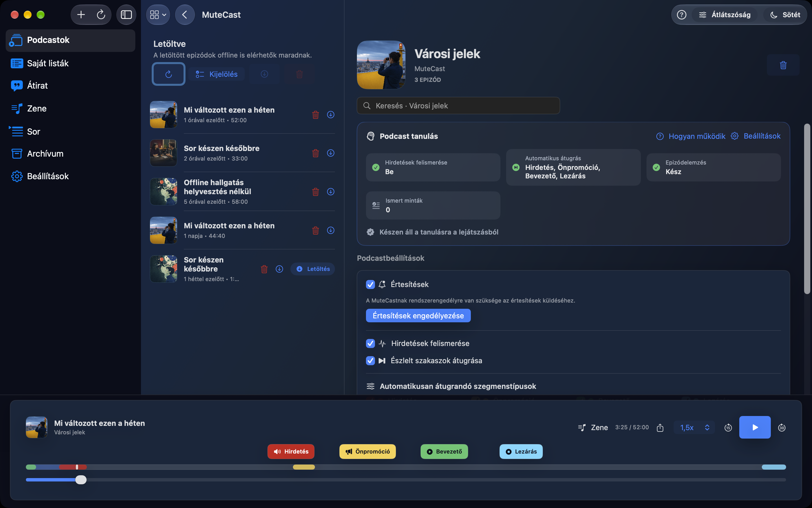
Task: Open the grid view mode dropdown
Action: pyautogui.click(x=158, y=15)
